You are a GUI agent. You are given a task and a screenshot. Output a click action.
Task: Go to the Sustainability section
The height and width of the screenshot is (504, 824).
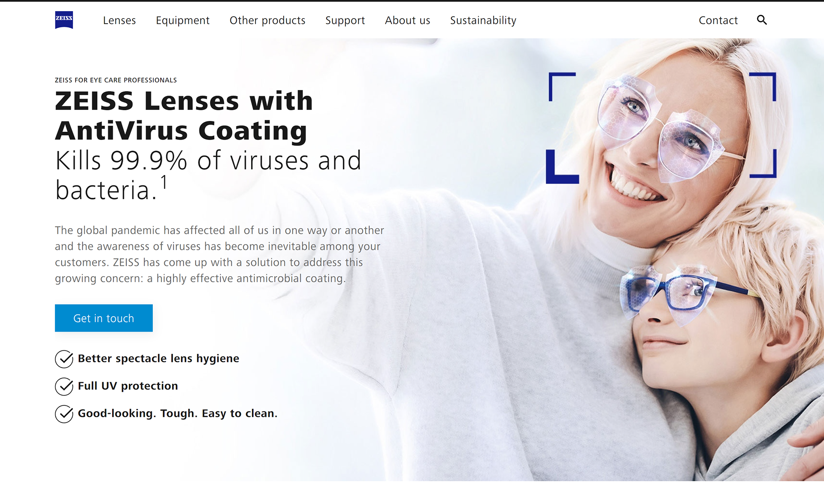click(483, 20)
